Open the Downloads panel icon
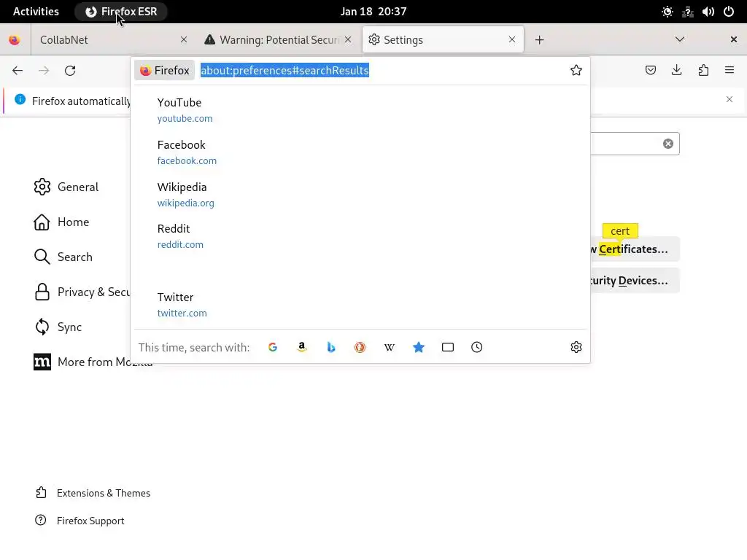This screenshot has width=747, height=560. [676, 71]
